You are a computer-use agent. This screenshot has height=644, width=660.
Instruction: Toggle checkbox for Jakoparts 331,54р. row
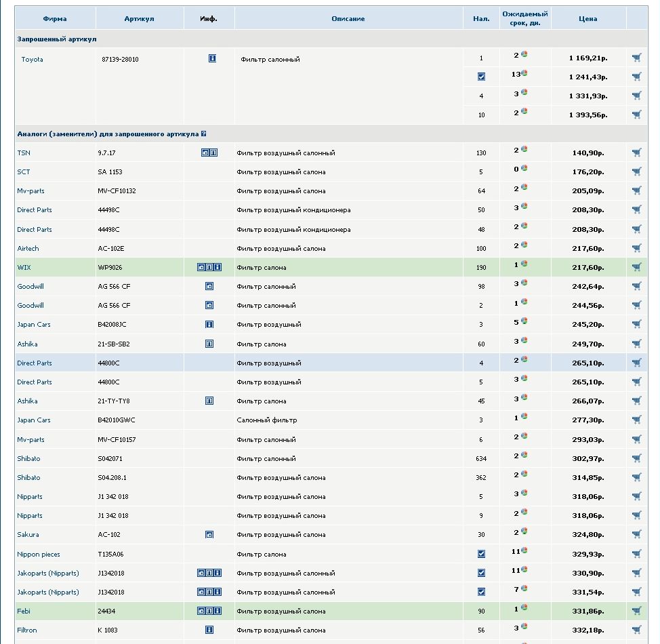pos(481,592)
